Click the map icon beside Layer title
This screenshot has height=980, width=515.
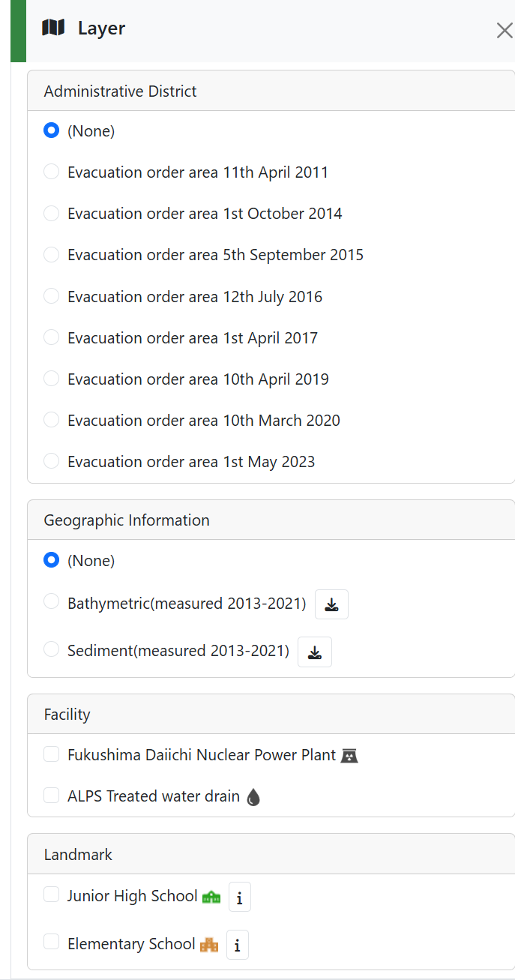(53, 28)
